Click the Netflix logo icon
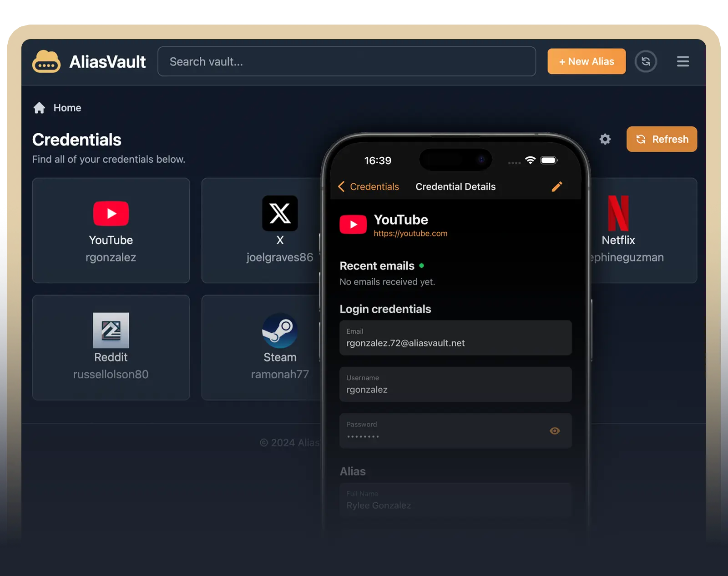 coord(618,213)
